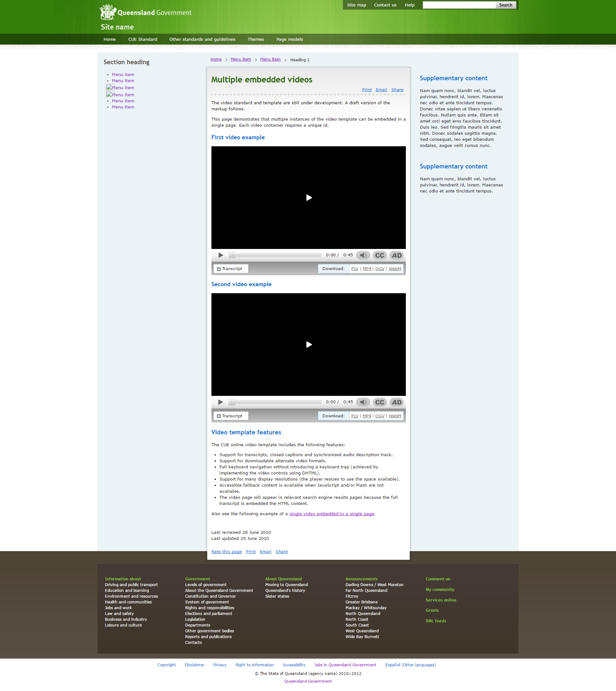Expand the second video's Transcript

click(x=230, y=416)
